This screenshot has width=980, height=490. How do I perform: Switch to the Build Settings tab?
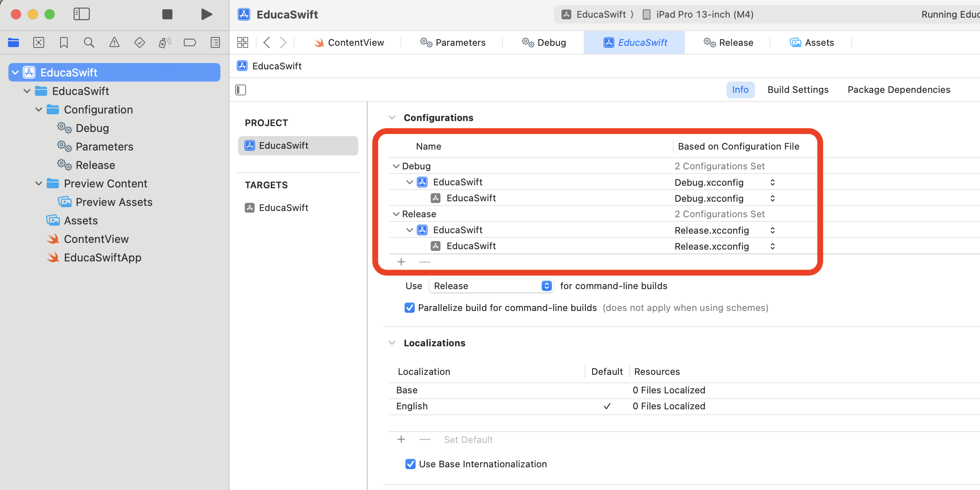pos(797,90)
